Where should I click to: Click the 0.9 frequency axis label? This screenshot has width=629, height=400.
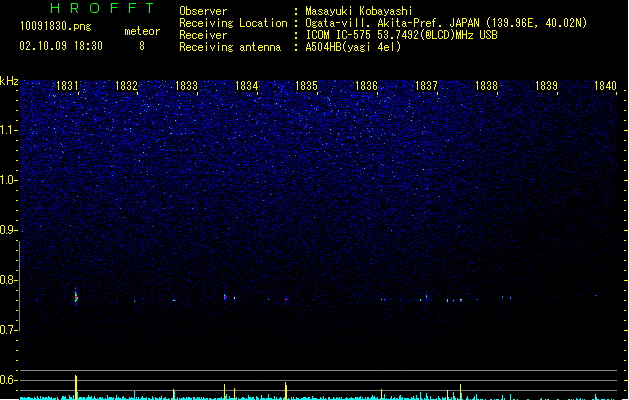click(8, 230)
